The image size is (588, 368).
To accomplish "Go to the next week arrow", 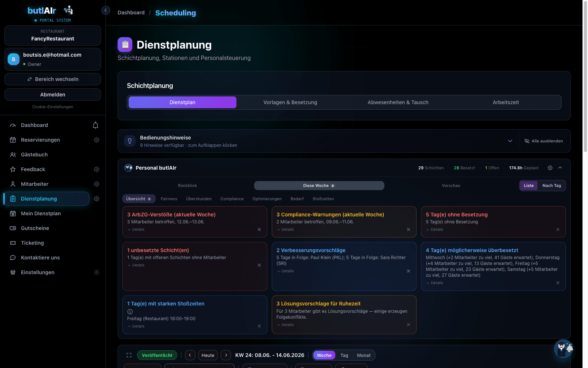I will (226, 355).
